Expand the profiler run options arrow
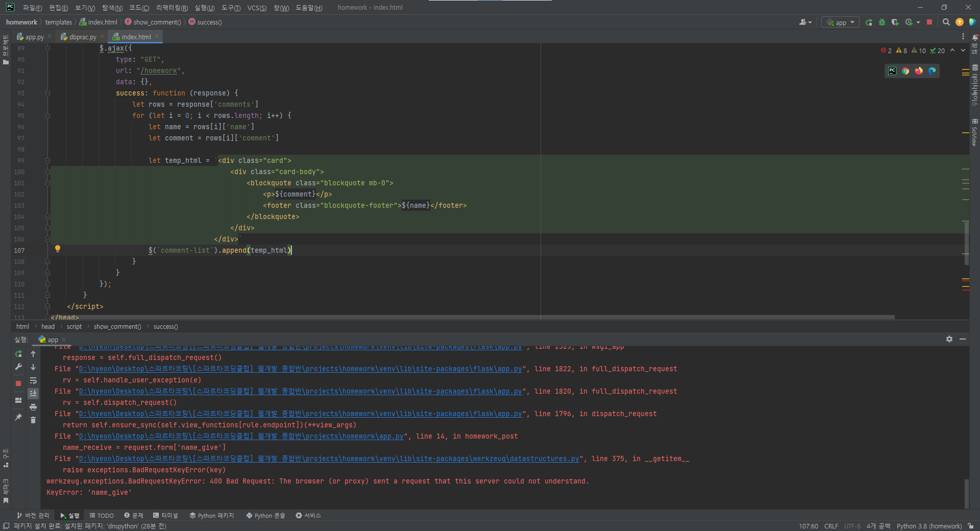This screenshot has height=531, width=980. (918, 22)
